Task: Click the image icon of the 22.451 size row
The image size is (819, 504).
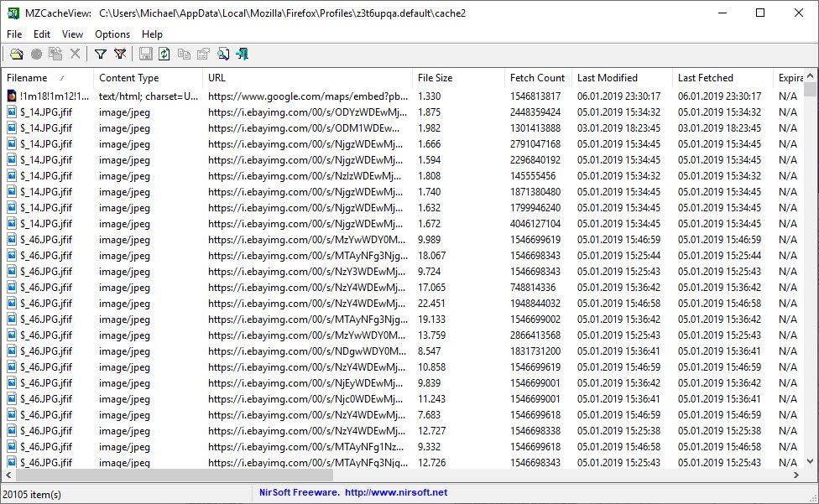Action: click(x=12, y=303)
